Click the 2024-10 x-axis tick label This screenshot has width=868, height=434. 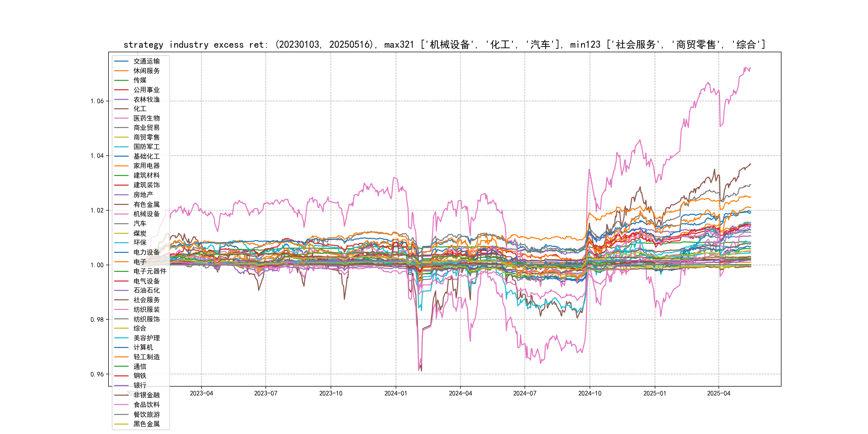point(590,394)
